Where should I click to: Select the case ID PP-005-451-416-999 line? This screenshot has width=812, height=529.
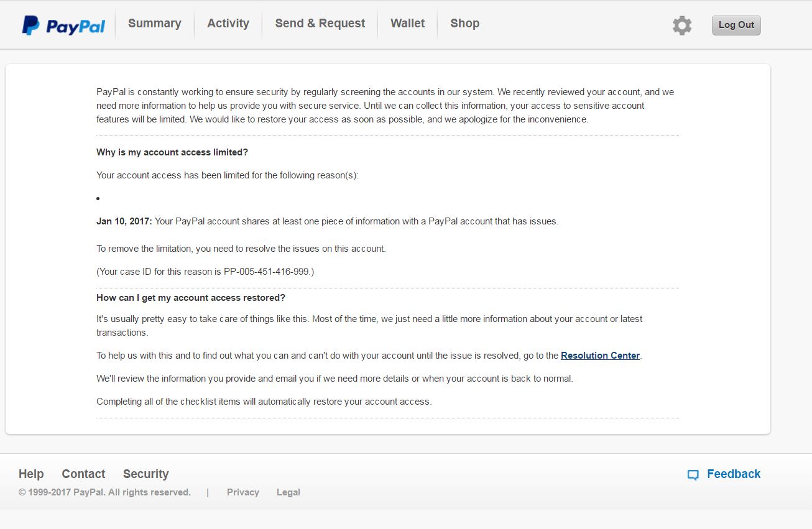click(205, 272)
